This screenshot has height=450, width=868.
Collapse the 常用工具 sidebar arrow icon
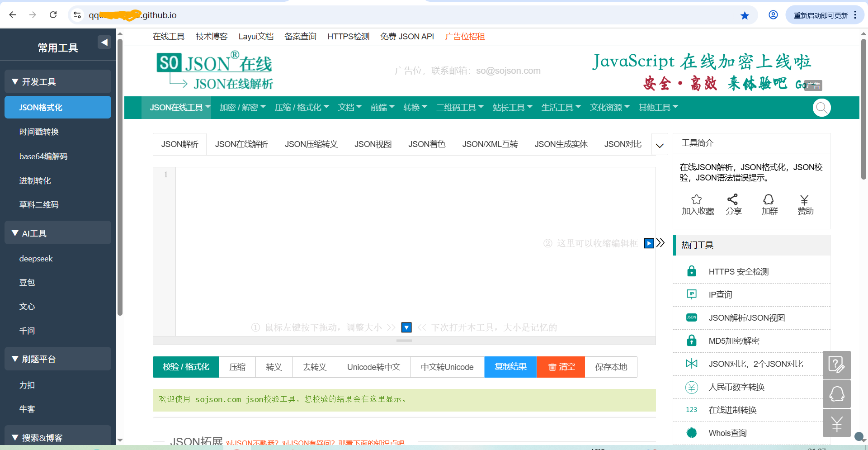click(104, 42)
